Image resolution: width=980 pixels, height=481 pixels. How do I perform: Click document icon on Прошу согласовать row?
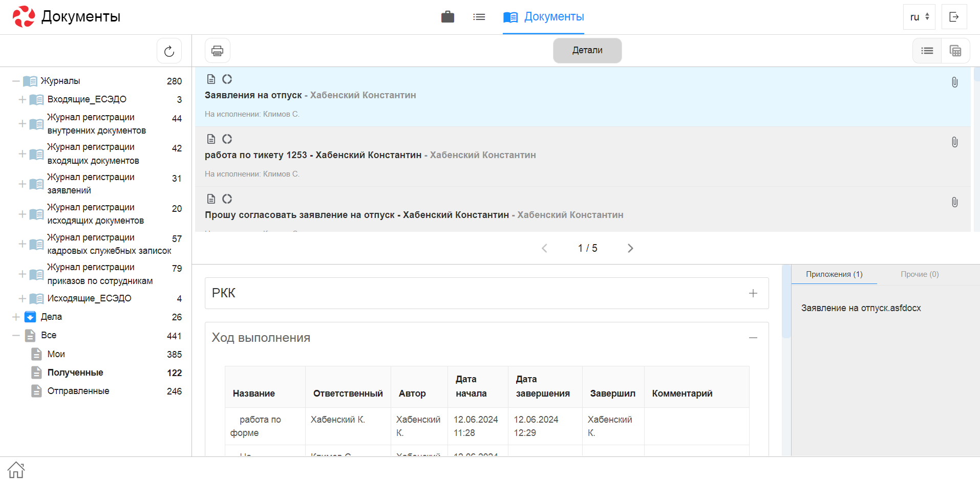pos(211,199)
